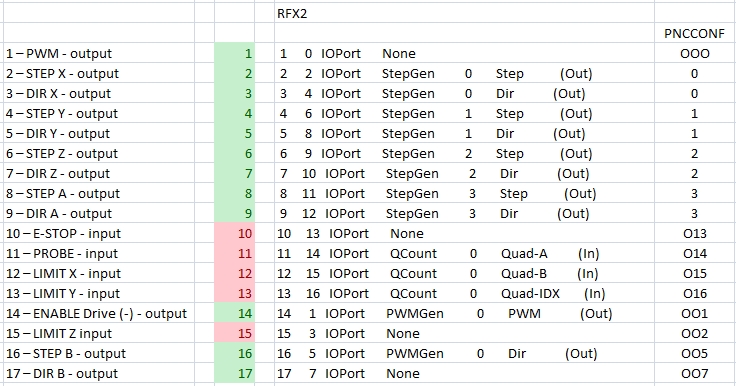Select the row with PWMGen 0 PWM (Out)
This screenshot has height=386, width=736.
(x=464, y=314)
